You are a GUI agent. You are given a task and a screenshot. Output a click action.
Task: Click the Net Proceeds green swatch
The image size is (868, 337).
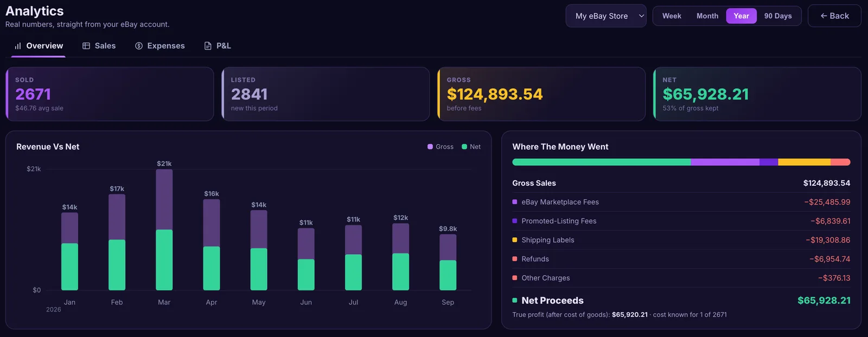pyautogui.click(x=515, y=300)
